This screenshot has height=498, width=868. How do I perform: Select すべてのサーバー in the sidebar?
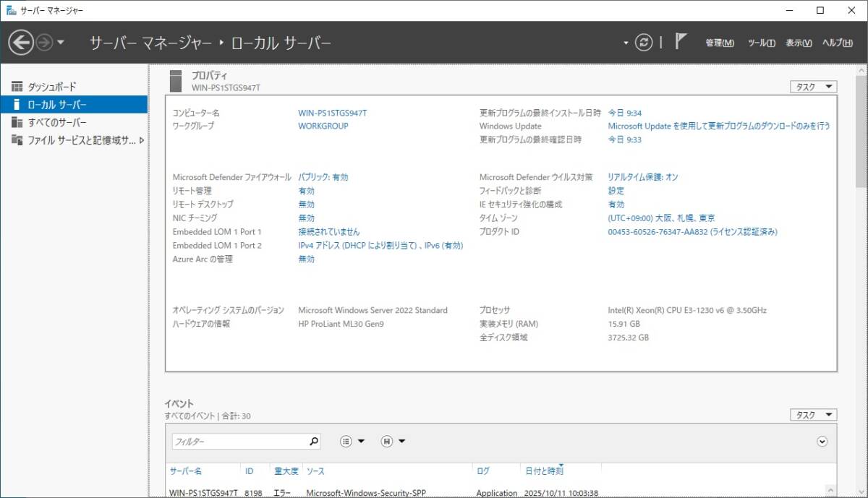coord(56,122)
